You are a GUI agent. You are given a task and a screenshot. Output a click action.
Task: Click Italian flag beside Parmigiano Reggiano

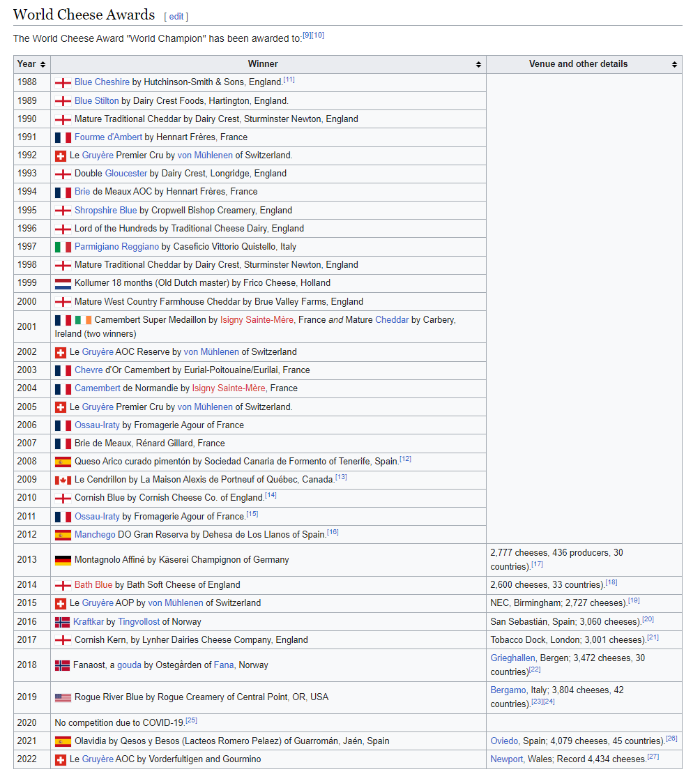pos(63,247)
